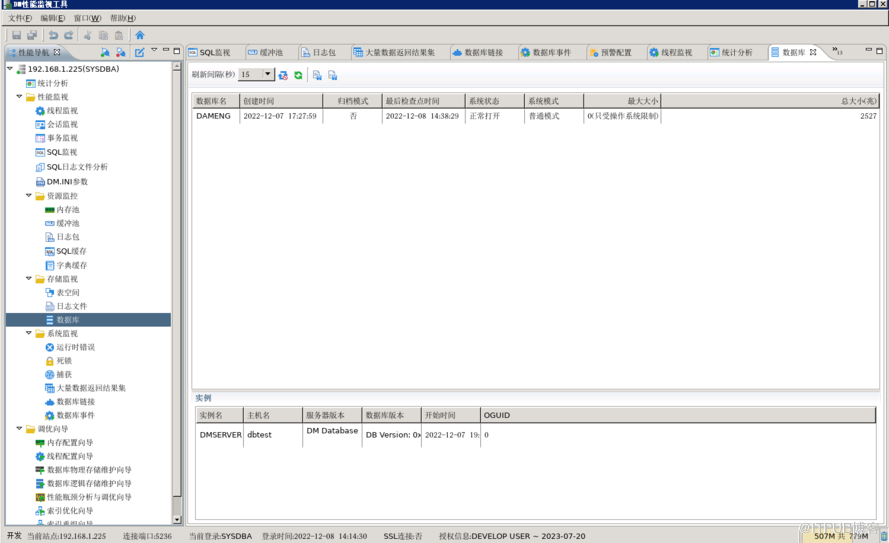Collapse the 资源监控 folder node
This screenshot has height=543, width=889.
pyautogui.click(x=28, y=196)
